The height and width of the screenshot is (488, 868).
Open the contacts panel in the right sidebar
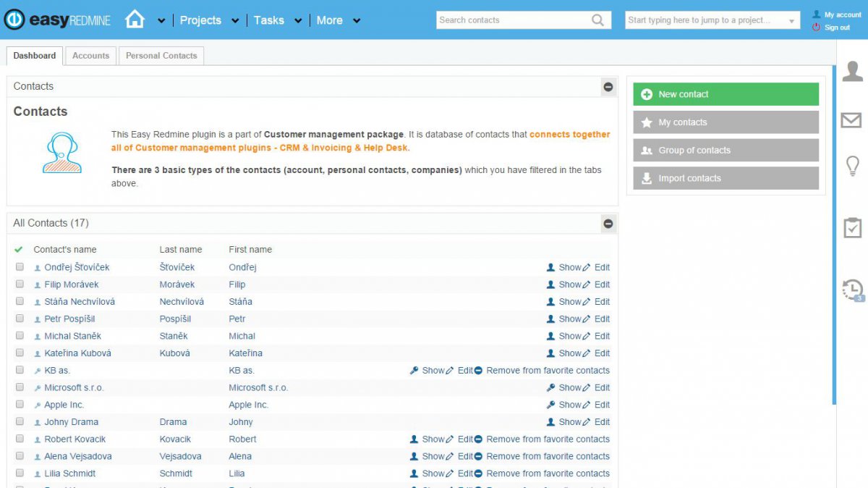click(x=851, y=70)
